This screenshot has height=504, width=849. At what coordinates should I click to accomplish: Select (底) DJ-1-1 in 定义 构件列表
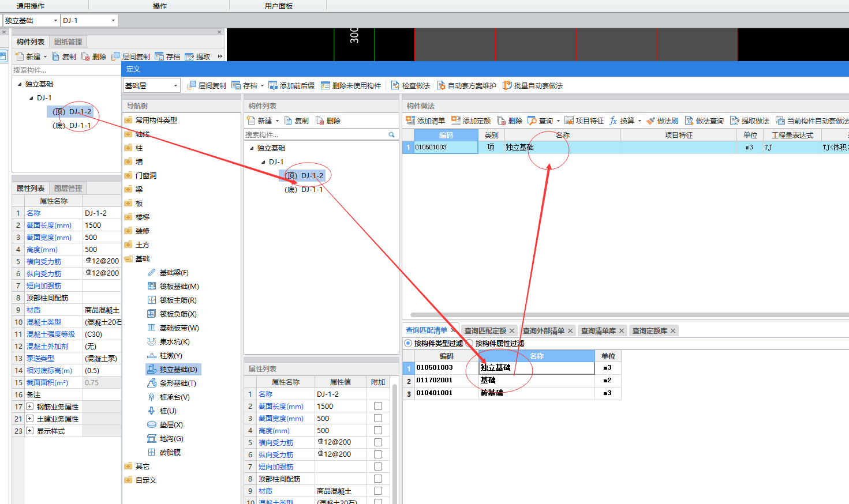pyautogui.click(x=304, y=189)
